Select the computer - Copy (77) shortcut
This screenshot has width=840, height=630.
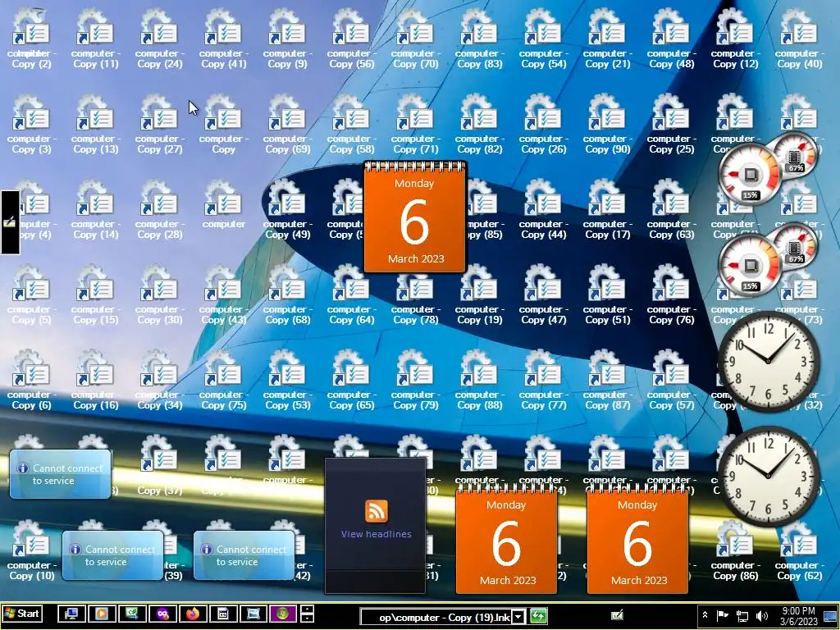pyautogui.click(x=544, y=381)
